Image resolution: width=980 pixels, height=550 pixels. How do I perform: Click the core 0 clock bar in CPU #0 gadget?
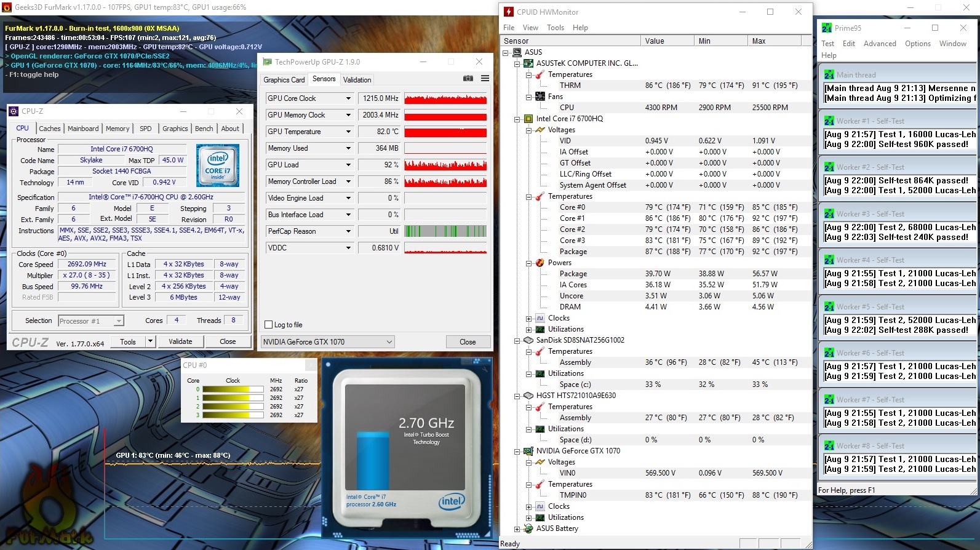click(233, 389)
